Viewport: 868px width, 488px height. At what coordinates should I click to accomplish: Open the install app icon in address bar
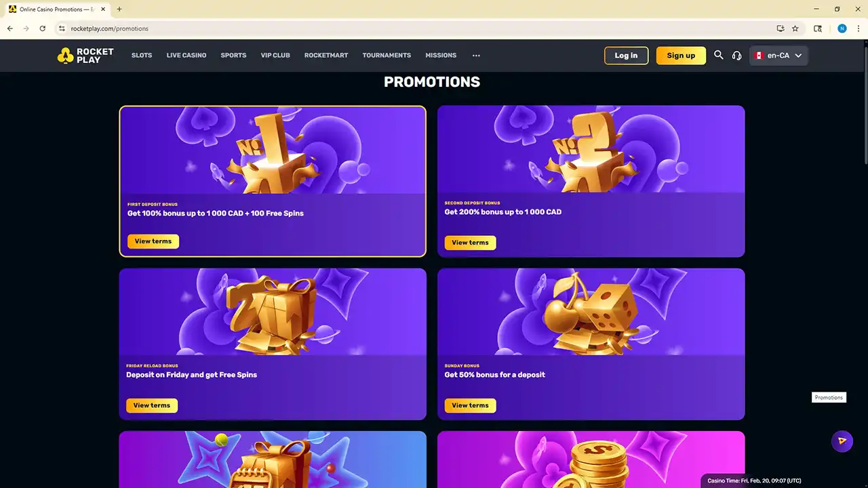(781, 28)
